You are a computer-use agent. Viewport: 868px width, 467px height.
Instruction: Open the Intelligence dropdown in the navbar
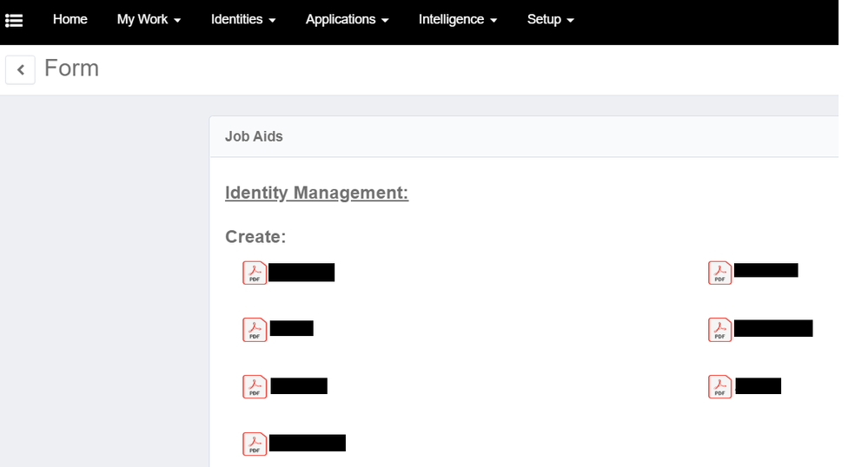tap(458, 19)
